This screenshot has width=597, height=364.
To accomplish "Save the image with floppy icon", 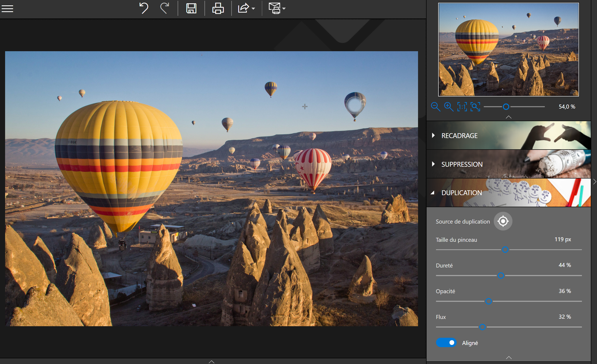I will pyautogui.click(x=191, y=8).
